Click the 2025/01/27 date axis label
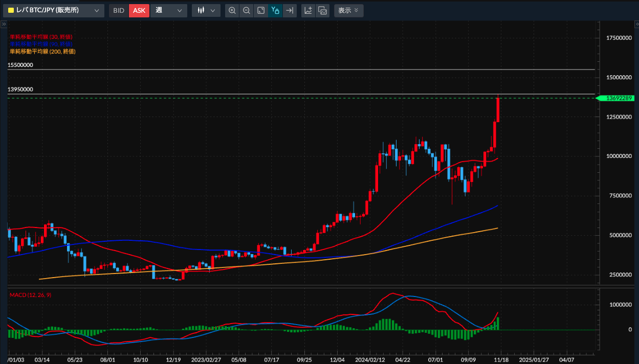Screen dimensions: 639x364 coord(534,359)
